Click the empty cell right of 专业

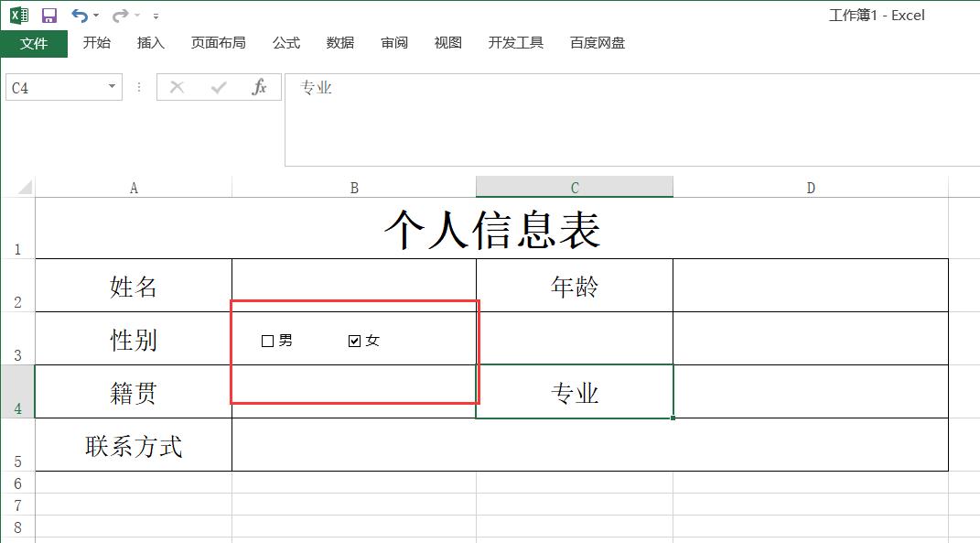[x=811, y=392]
